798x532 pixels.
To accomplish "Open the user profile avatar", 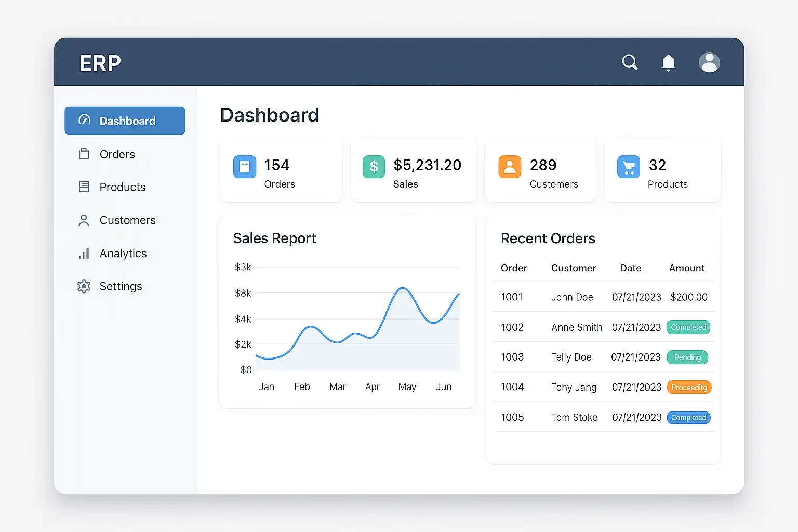I will pyautogui.click(x=709, y=62).
